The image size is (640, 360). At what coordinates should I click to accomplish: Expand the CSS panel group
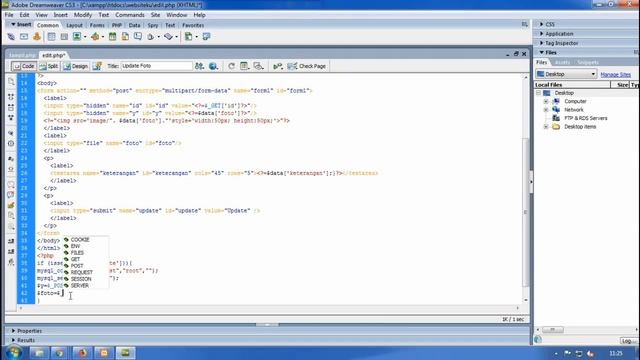pyautogui.click(x=542, y=24)
